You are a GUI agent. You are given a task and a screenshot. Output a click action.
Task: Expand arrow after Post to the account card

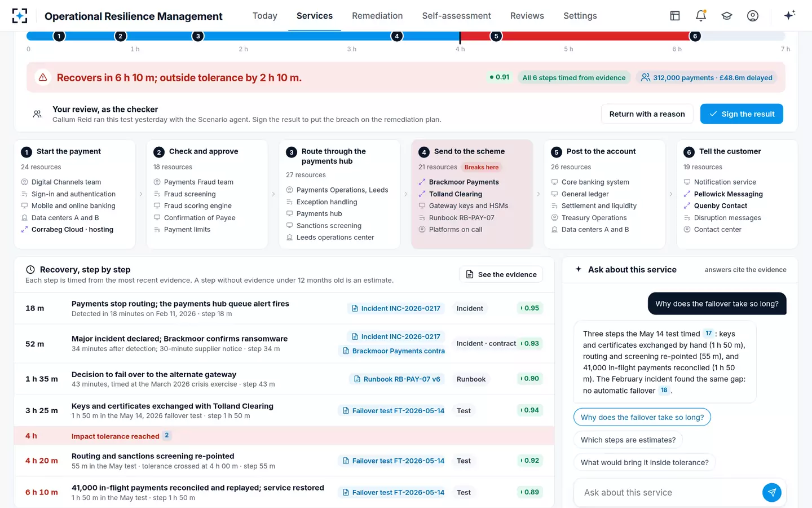[x=671, y=194]
